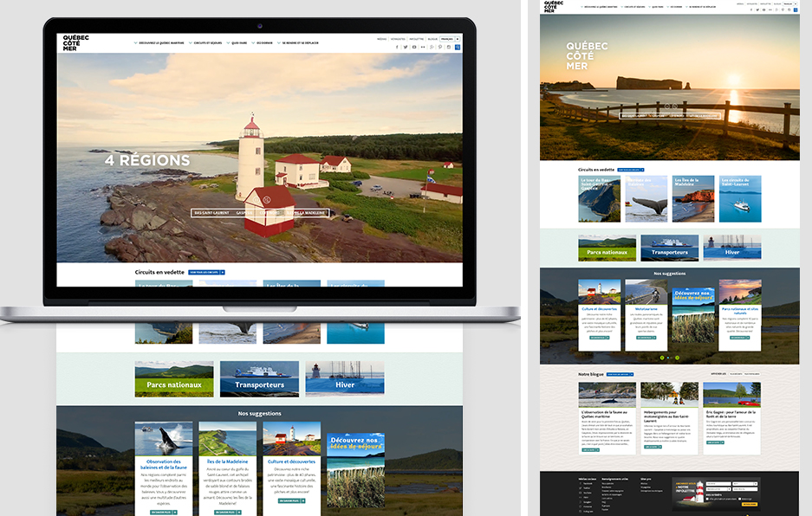Open the Français language dropdown on laptop
The width and height of the screenshot is (812, 516).
pyautogui.click(x=446, y=39)
